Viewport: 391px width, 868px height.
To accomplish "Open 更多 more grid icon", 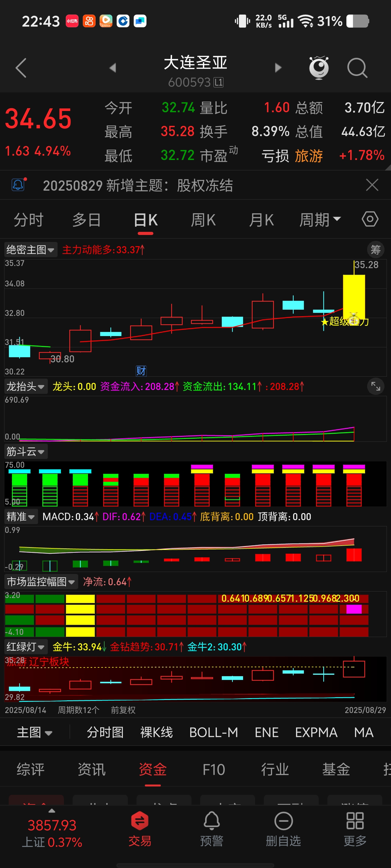I will click(355, 829).
